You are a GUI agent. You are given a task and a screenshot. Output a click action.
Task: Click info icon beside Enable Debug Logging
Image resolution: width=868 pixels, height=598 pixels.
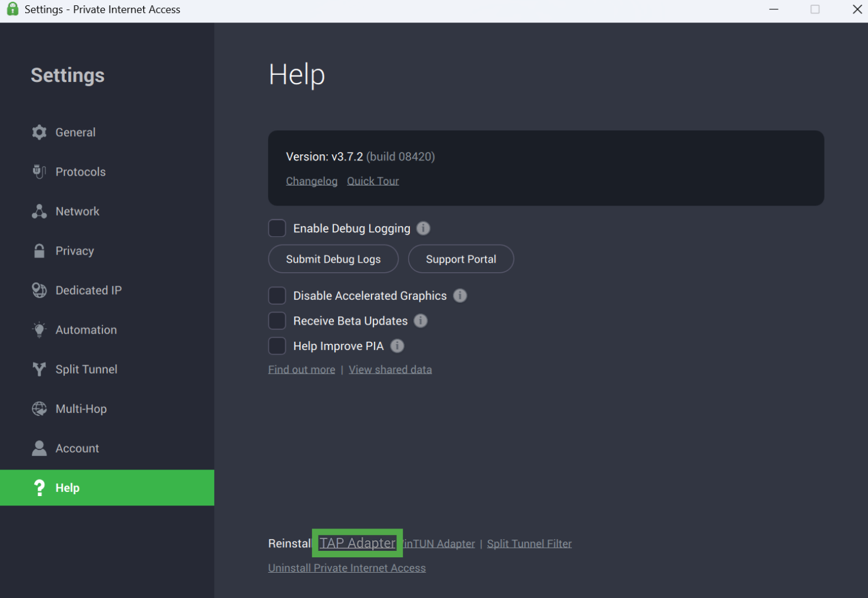(423, 228)
